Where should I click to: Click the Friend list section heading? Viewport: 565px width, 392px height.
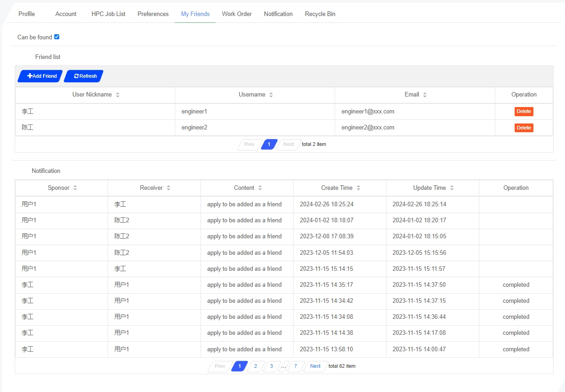click(48, 57)
